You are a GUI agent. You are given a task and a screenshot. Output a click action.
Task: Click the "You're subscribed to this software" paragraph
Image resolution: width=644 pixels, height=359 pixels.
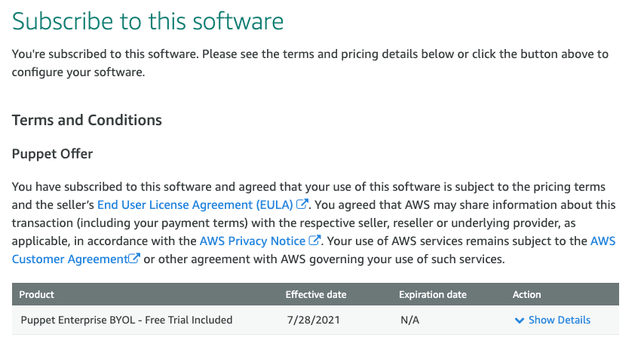pyautogui.click(x=310, y=63)
